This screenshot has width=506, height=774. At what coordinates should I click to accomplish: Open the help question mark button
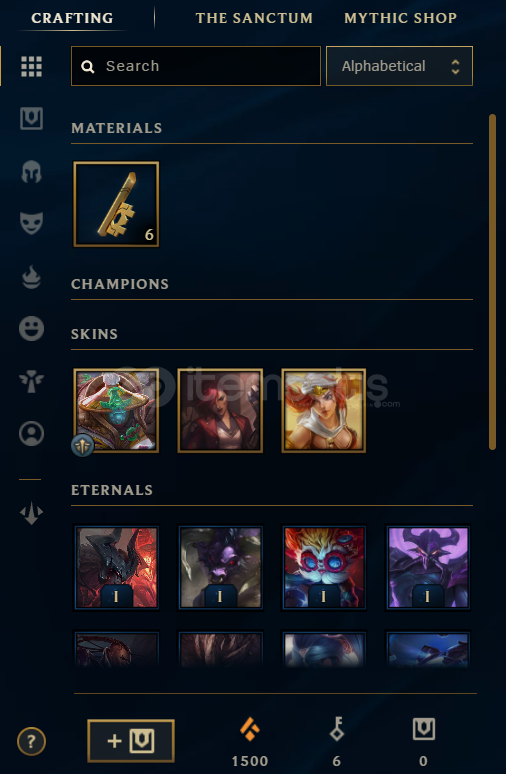[31, 741]
